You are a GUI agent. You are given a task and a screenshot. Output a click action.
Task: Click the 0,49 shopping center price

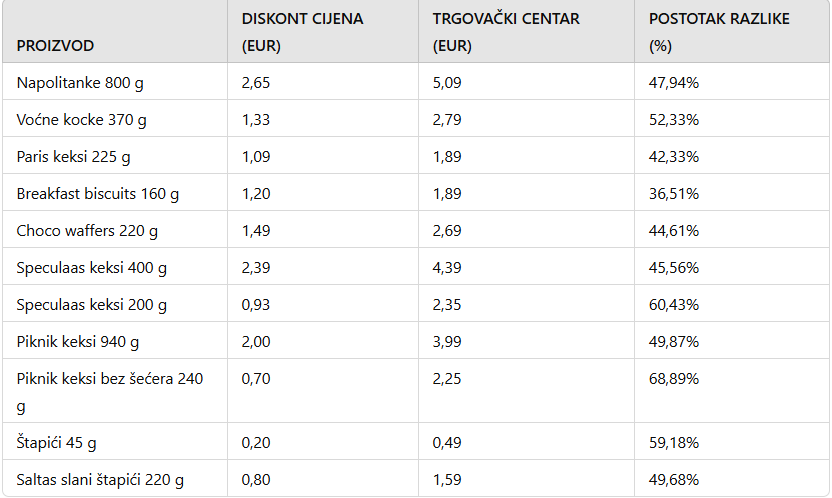coord(447,443)
